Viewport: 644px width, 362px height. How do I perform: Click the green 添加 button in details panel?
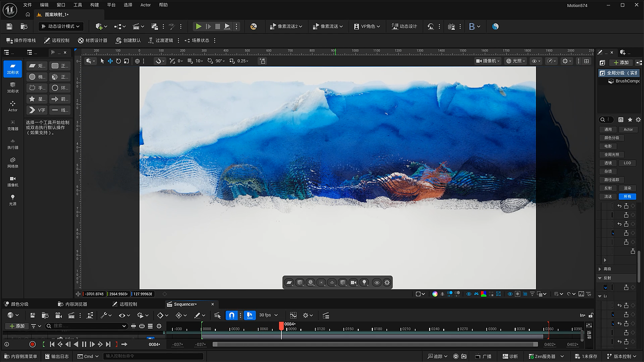621,62
